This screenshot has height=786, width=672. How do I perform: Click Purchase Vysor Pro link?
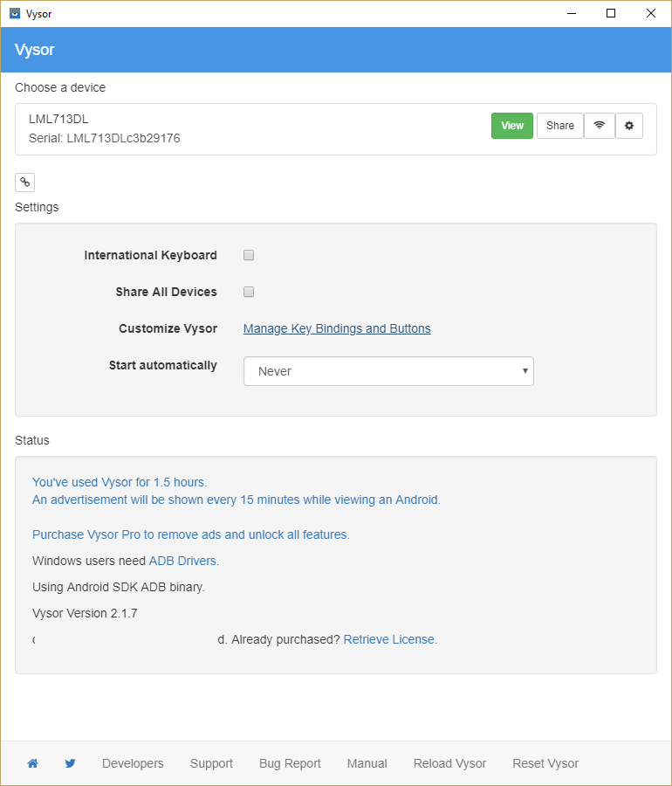pos(191,534)
